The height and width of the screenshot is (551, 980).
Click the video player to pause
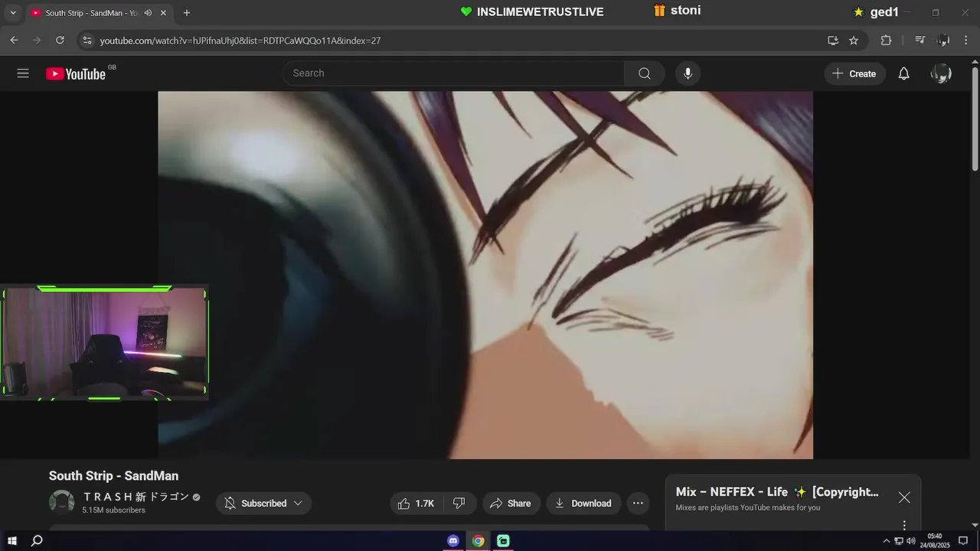(x=485, y=275)
